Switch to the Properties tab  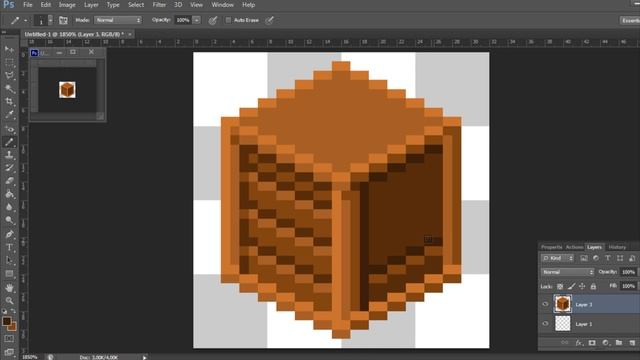551,247
